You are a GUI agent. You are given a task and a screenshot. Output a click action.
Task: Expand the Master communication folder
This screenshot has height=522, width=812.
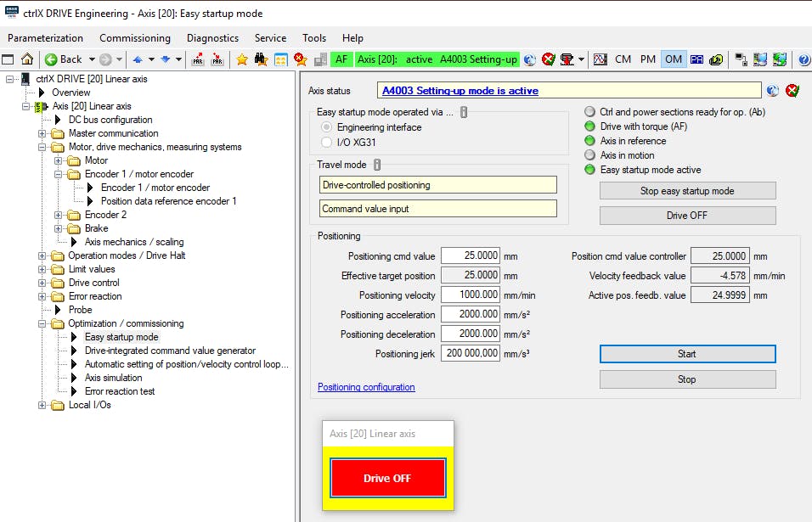coord(42,133)
